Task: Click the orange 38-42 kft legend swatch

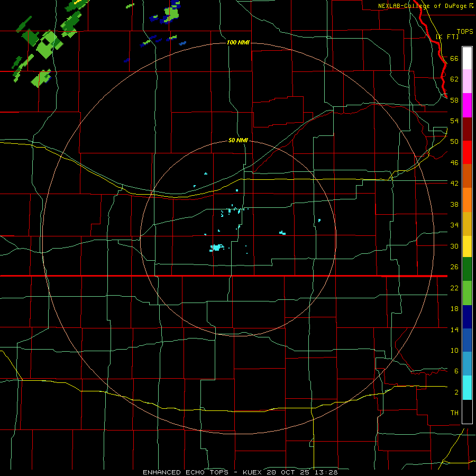Action: [467, 200]
